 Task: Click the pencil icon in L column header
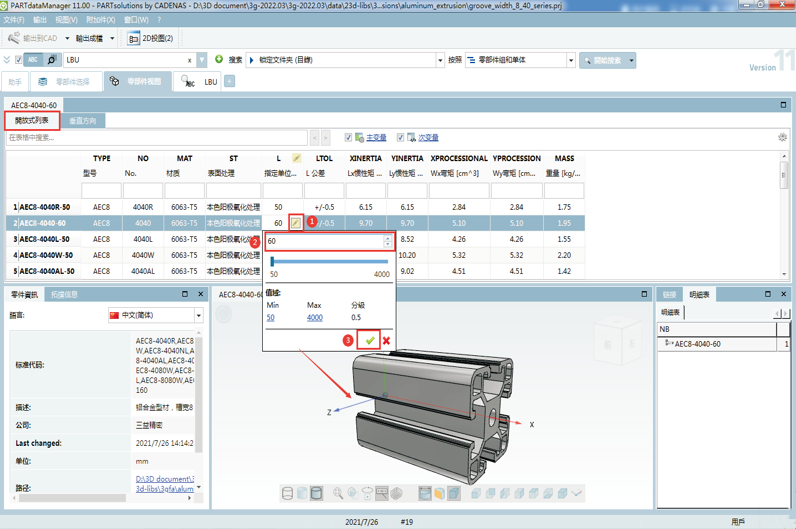(x=296, y=158)
